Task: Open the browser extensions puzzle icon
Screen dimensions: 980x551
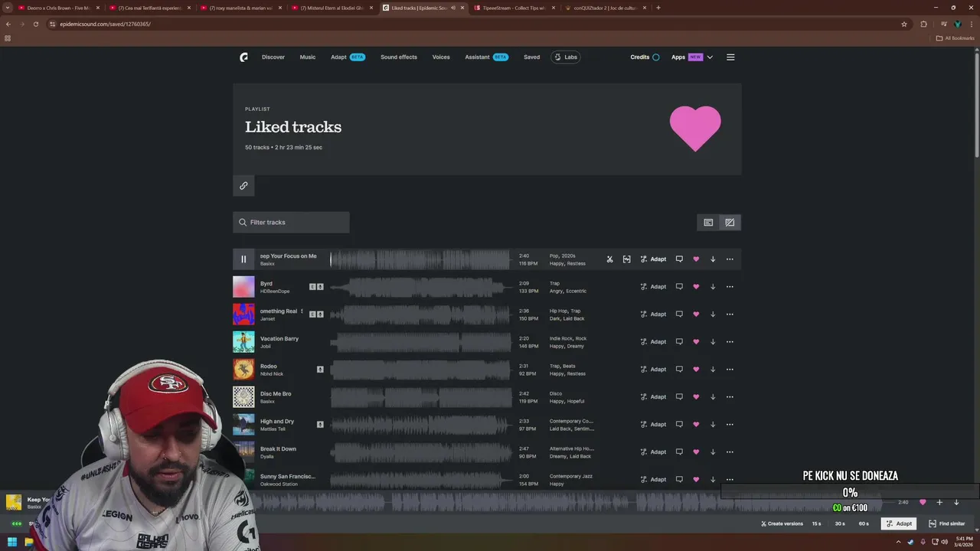Action: tap(923, 24)
